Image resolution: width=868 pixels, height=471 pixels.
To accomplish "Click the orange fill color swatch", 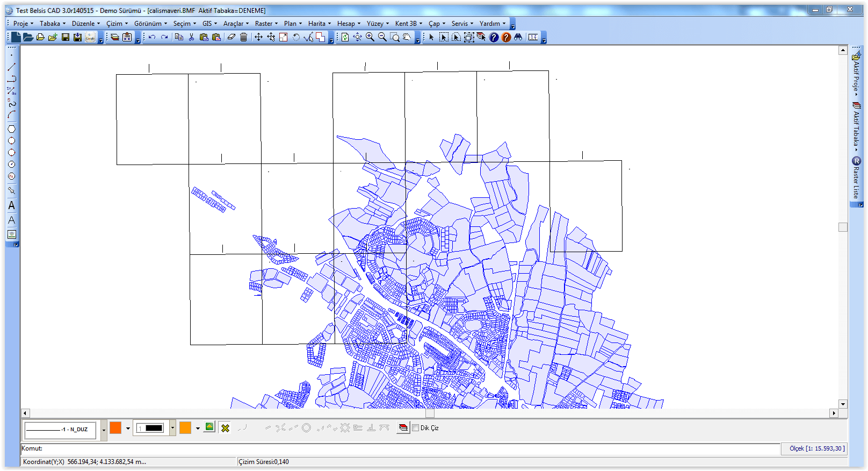I will (185, 428).
